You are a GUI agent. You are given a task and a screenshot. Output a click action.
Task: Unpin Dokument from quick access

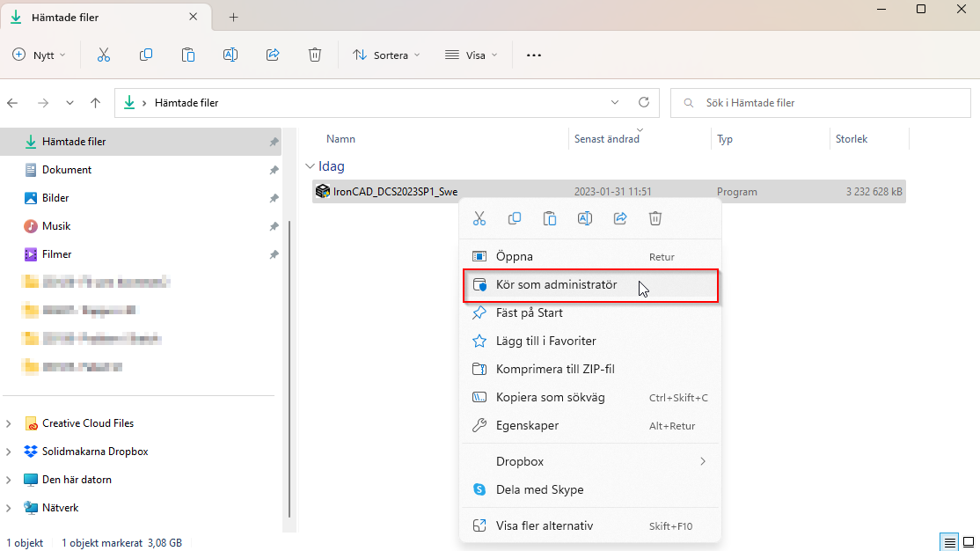274,170
